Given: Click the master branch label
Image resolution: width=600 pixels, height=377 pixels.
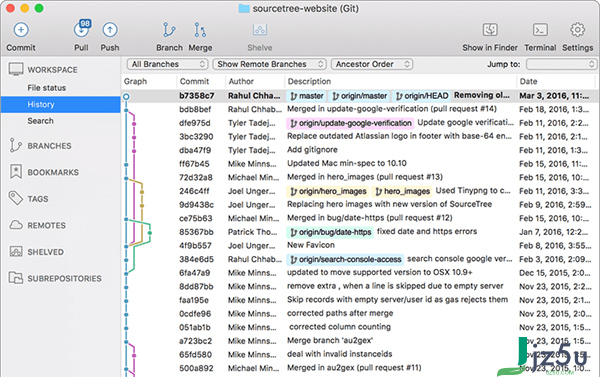Looking at the screenshot, I should coord(306,96).
